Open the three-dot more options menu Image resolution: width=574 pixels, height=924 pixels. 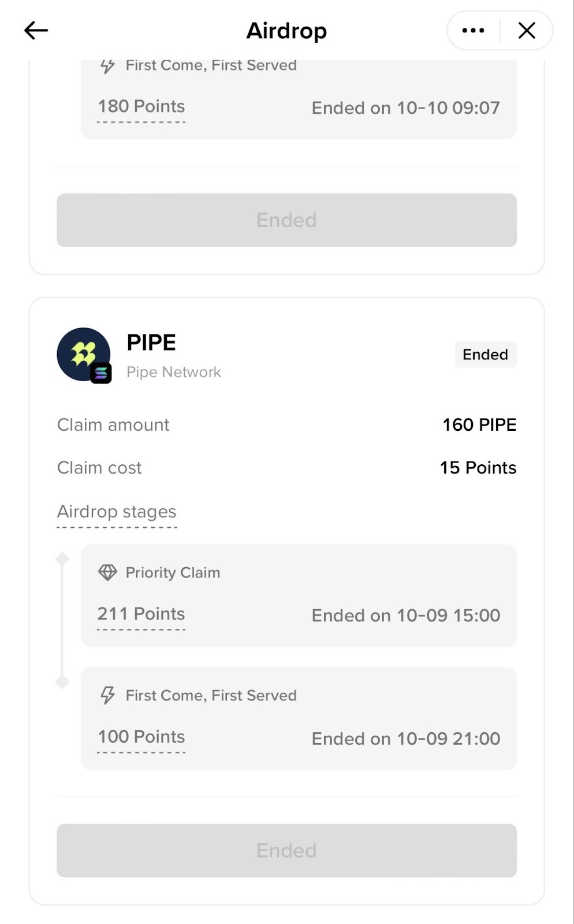[x=474, y=31]
